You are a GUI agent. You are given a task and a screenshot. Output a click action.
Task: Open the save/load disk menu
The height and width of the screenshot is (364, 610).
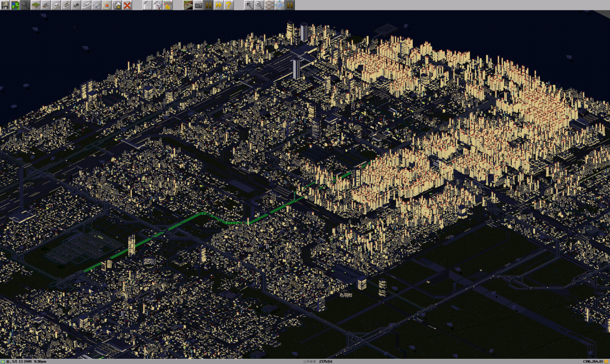[5, 5]
